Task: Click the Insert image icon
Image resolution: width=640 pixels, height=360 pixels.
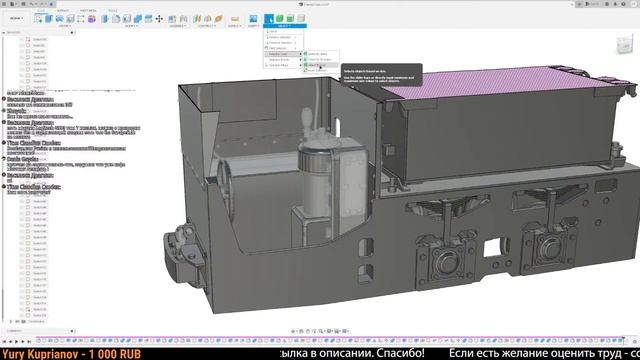Action: [253, 19]
